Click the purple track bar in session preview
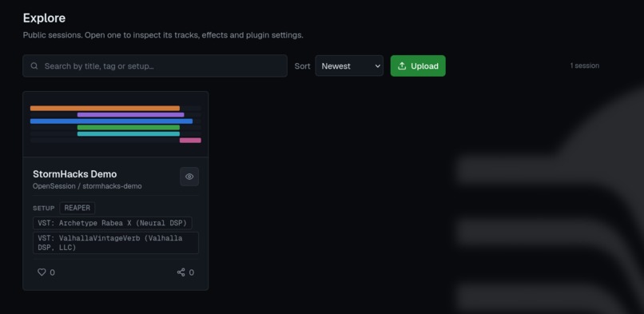 pos(130,115)
